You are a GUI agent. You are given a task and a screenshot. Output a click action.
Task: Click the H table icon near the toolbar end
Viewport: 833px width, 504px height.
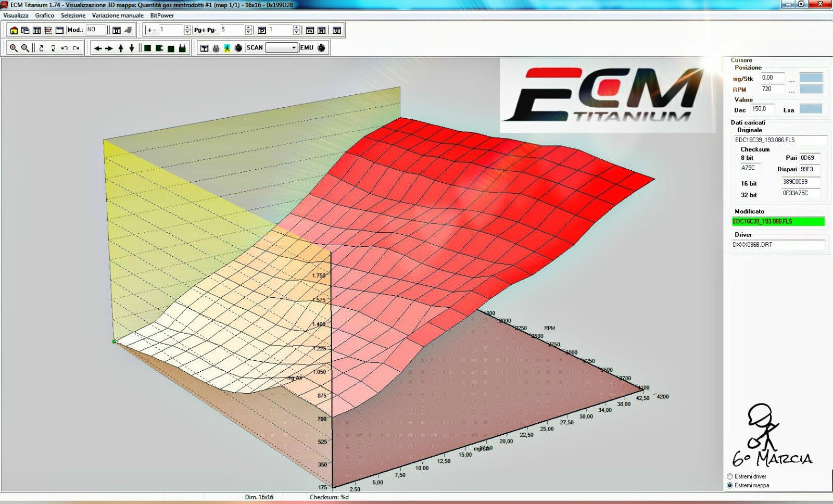point(321,30)
